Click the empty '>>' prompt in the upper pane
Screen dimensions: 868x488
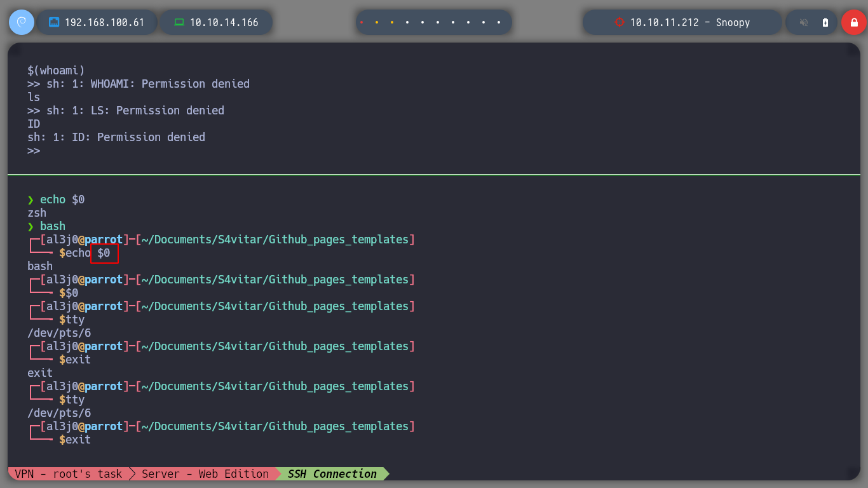pyautogui.click(x=34, y=150)
